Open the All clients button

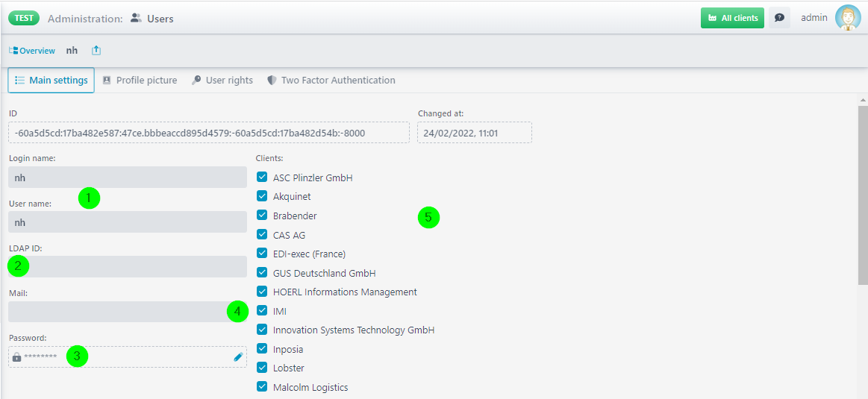pyautogui.click(x=732, y=18)
